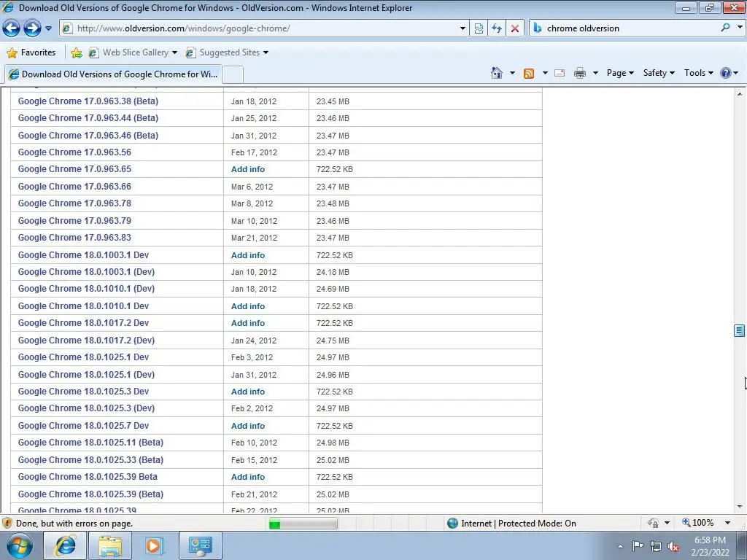Open Google Chrome 17.0.963.83 link

pyautogui.click(x=74, y=238)
